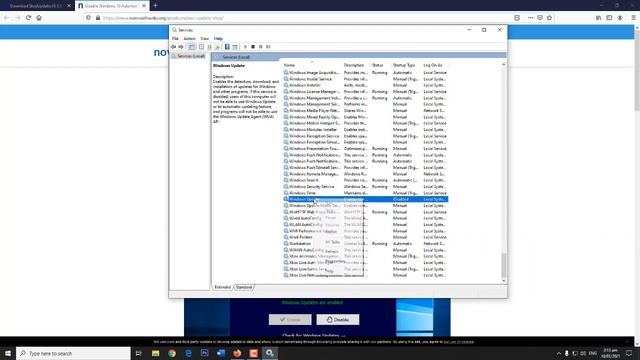
Task: Open Photoshop from the taskbar
Action: [204, 353]
